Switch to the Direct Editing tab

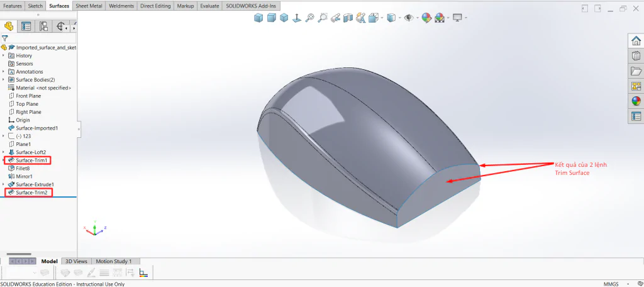tap(155, 6)
